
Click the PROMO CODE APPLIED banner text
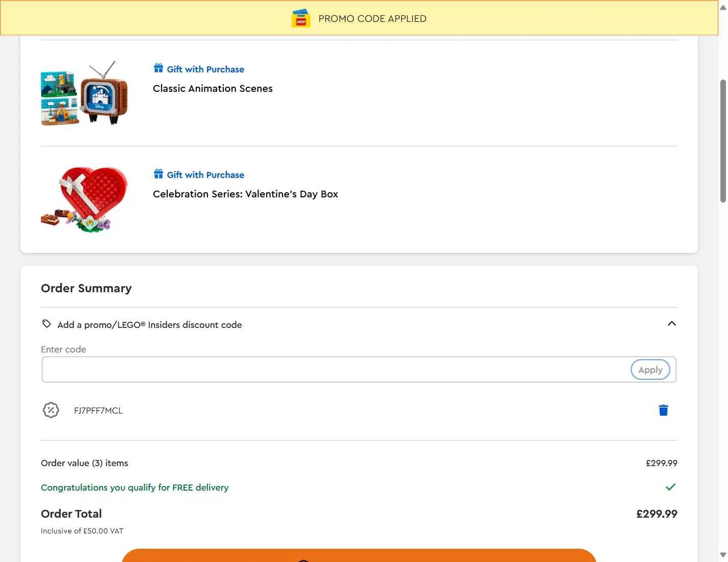(x=372, y=19)
